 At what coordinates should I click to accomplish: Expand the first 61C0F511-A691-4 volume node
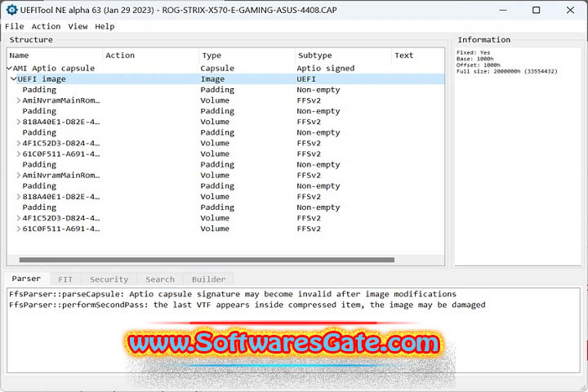[19, 154]
